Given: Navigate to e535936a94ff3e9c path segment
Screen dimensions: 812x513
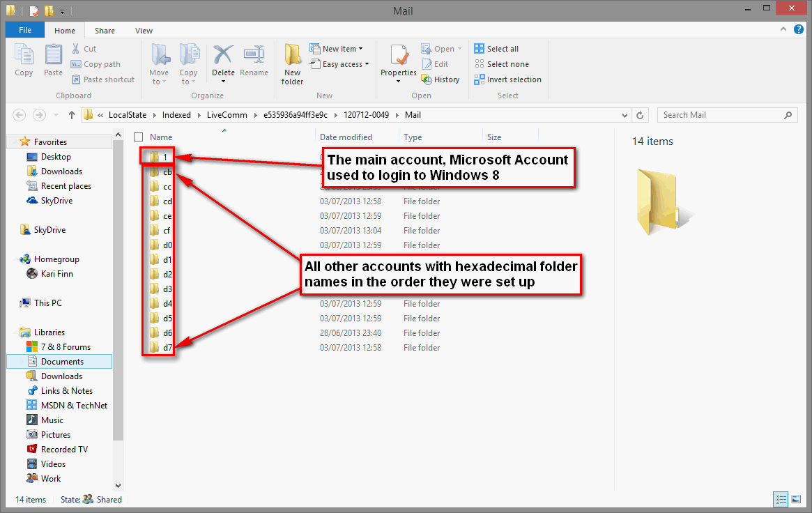Looking at the screenshot, I should point(296,115).
